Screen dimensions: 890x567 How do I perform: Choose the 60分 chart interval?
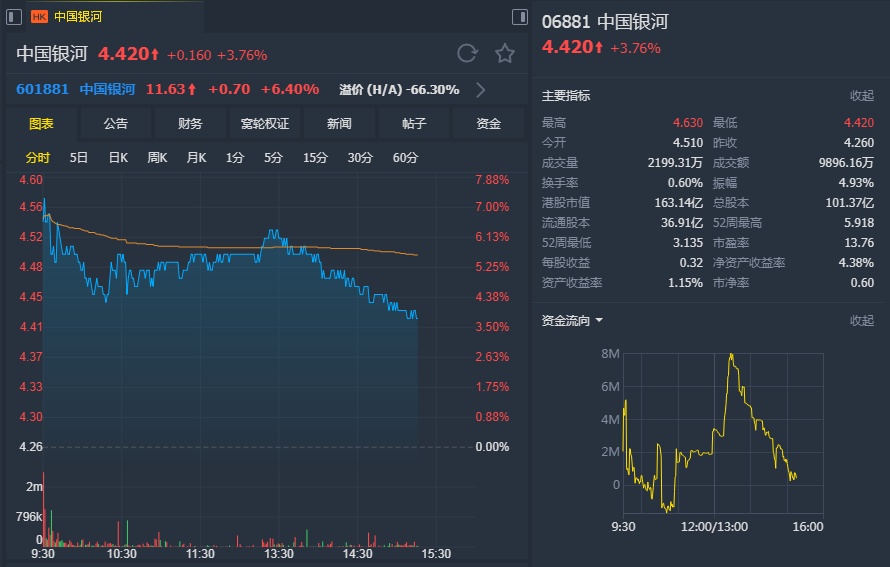[x=405, y=158]
